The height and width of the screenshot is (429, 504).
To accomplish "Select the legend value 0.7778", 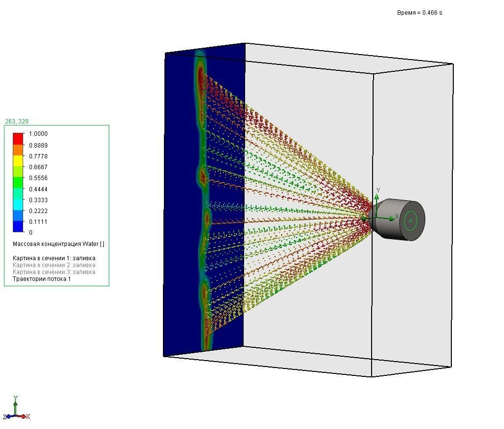I will pos(38,156).
